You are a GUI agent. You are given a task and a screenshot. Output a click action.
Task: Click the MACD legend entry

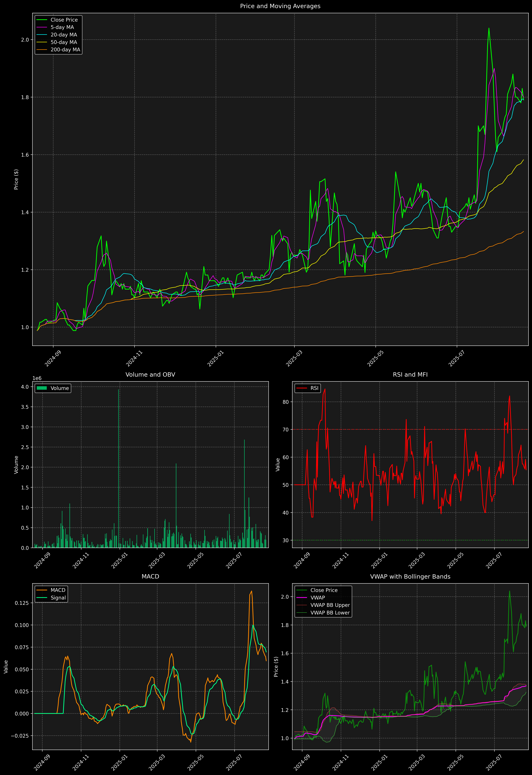tap(58, 590)
